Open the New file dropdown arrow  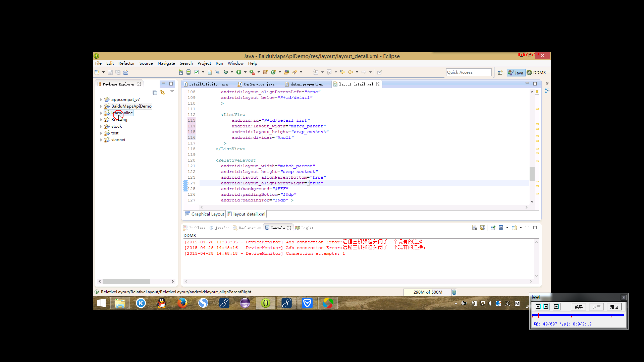[103, 72]
